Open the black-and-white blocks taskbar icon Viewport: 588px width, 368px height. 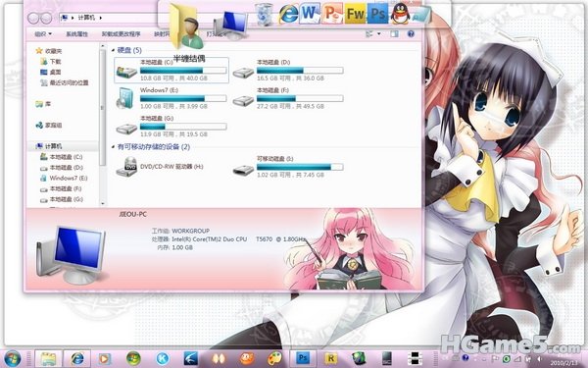415,358
